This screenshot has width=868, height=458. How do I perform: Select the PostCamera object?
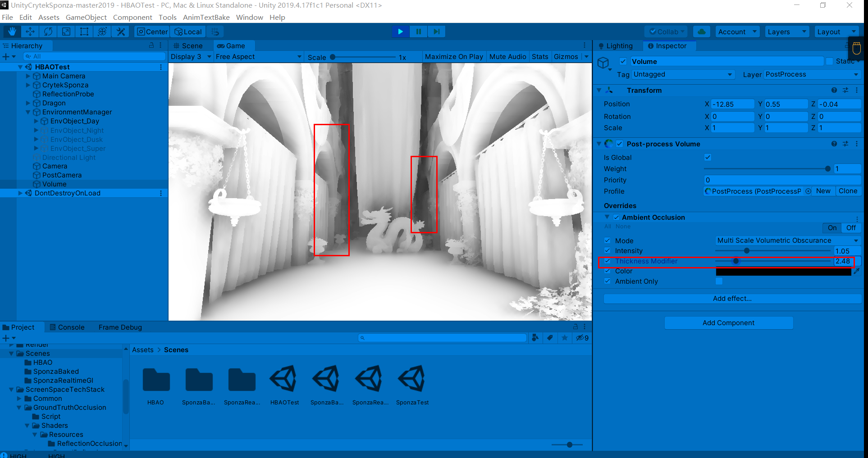[62, 175]
